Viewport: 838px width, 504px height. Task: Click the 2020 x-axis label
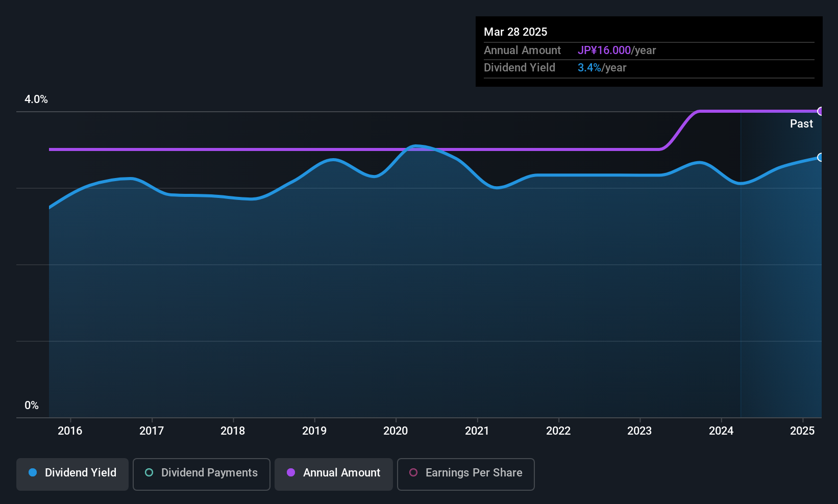(396, 431)
